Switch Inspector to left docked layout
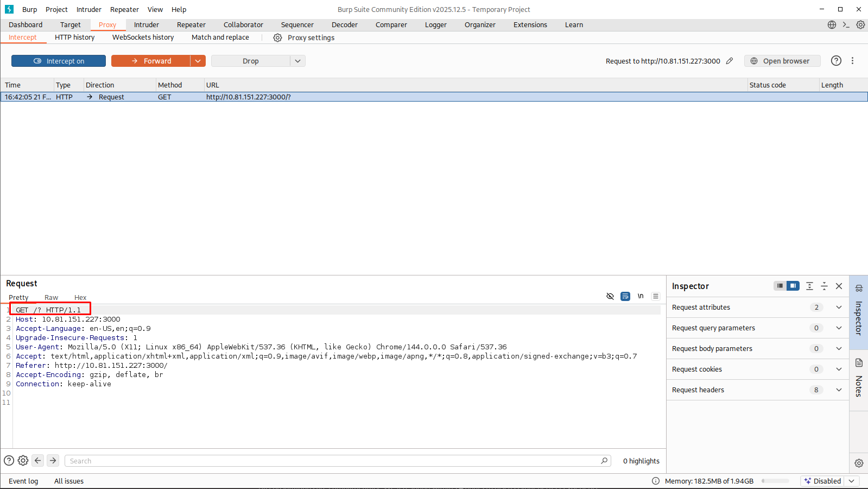 point(780,286)
